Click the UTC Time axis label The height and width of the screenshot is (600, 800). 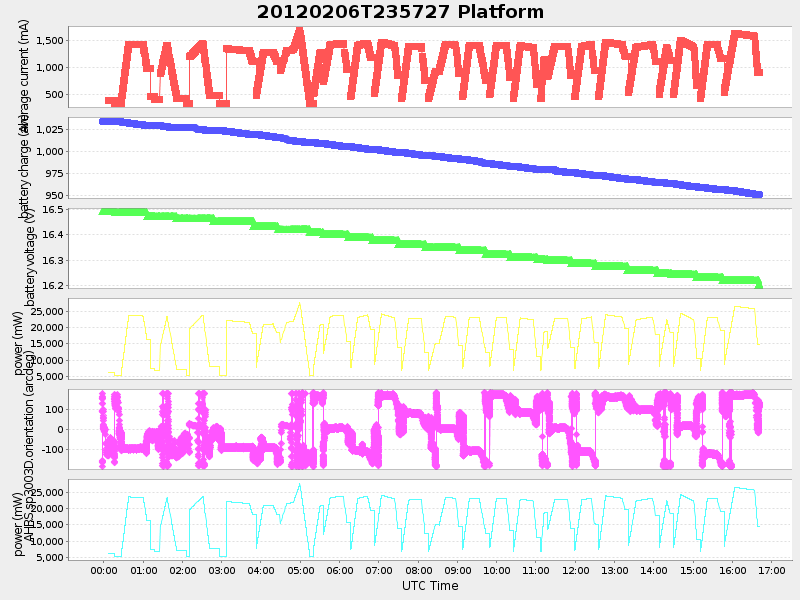click(430, 586)
